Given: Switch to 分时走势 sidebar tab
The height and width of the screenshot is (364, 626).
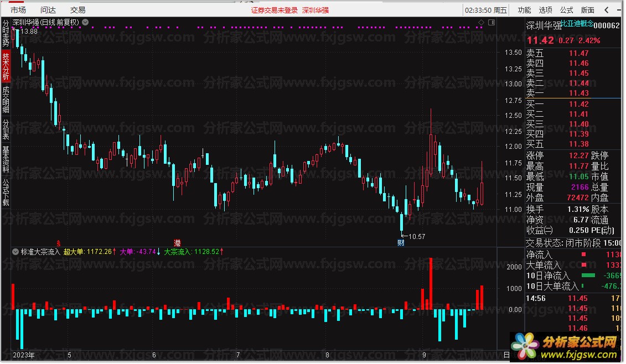Looking at the screenshot, I should pyautogui.click(x=6, y=33).
